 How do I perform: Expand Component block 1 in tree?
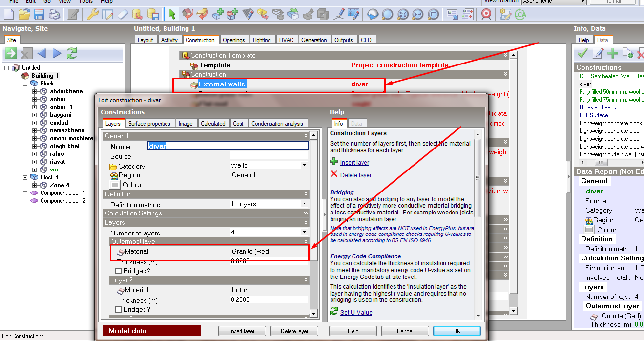coord(25,193)
